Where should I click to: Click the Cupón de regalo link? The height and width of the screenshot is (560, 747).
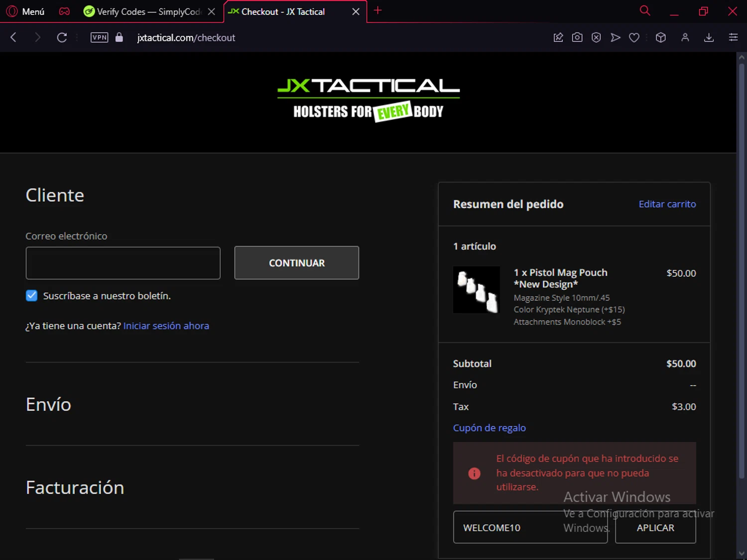click(490, 428)
